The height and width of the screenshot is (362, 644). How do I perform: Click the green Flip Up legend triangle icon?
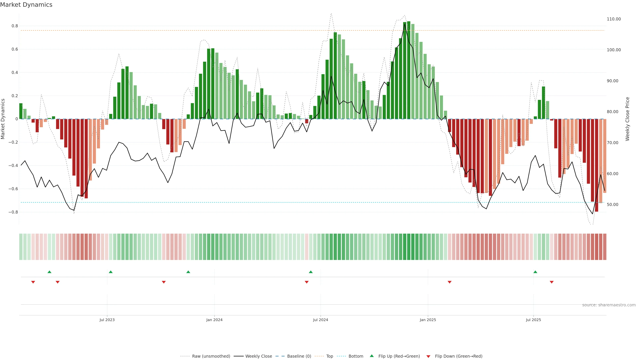[x=372, y=356]
